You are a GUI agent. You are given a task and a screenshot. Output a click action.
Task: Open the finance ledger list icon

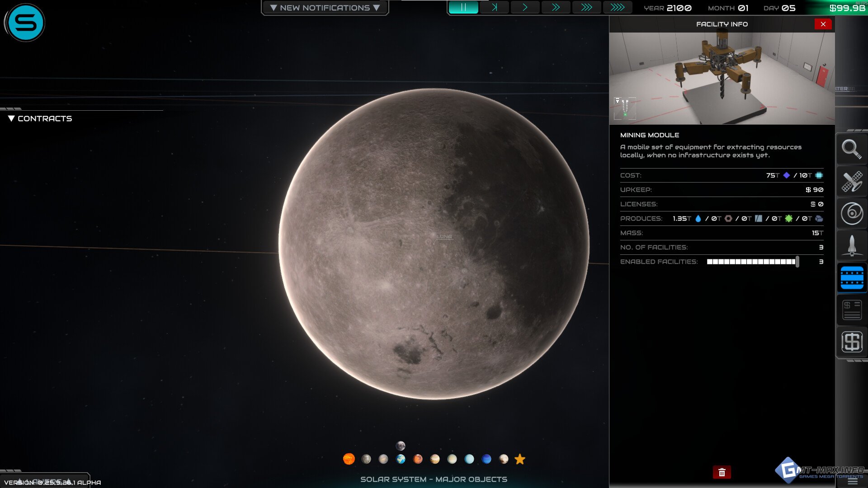(x=851, y=310)
